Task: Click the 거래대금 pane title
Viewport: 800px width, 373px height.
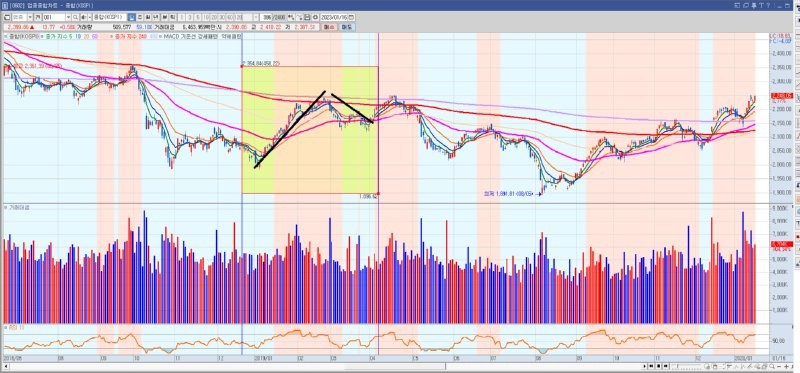Action: click(19, 208)
